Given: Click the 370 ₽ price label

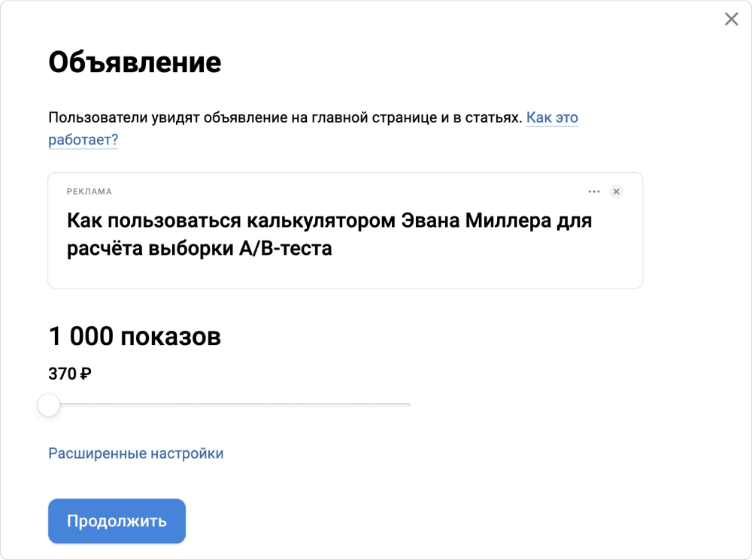Looking at the screenshot, I should [69, 374].
